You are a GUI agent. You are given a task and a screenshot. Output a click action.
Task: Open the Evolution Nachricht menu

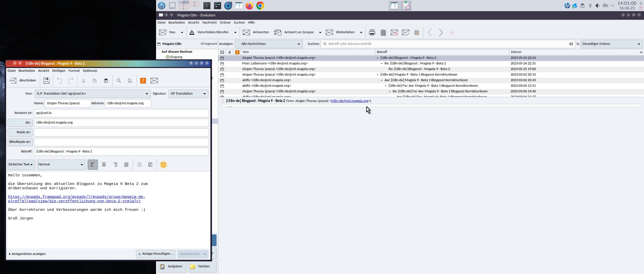[209, 22]
